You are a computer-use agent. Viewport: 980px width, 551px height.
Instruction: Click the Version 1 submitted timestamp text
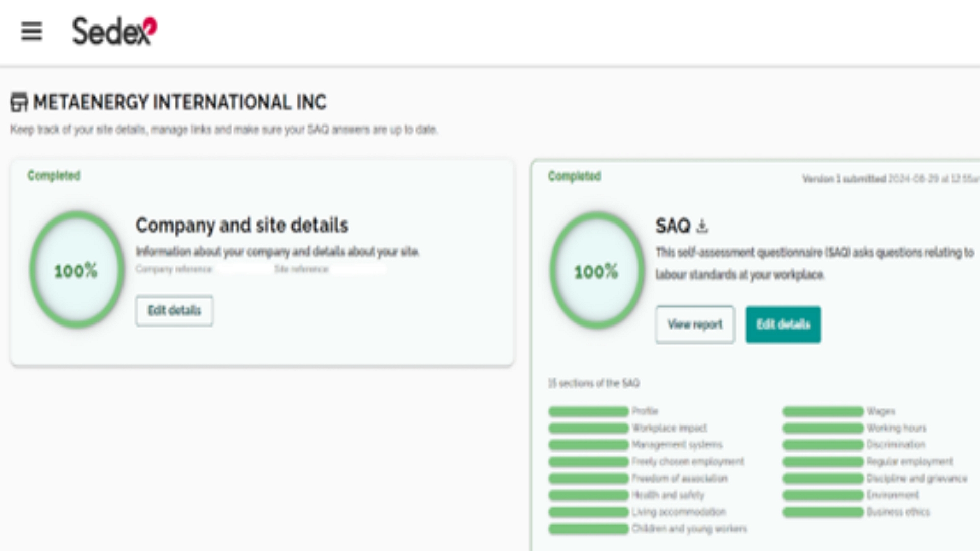(891, 179)
